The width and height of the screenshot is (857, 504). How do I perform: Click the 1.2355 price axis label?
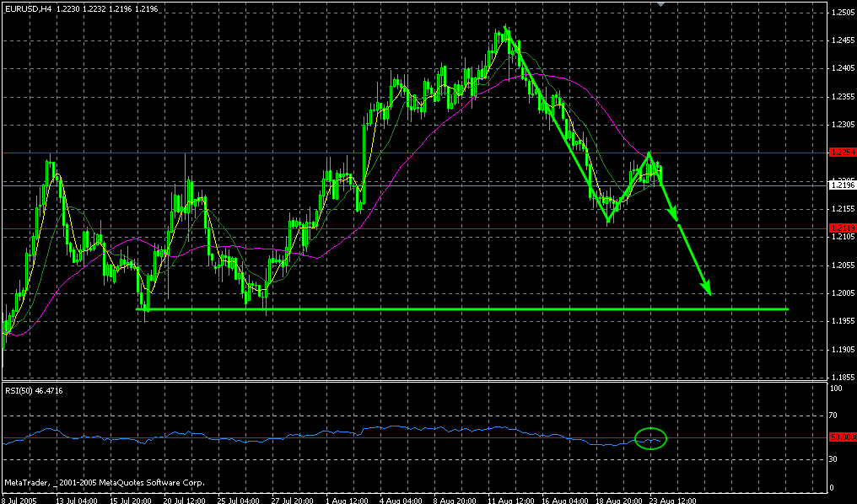[843, 97]
